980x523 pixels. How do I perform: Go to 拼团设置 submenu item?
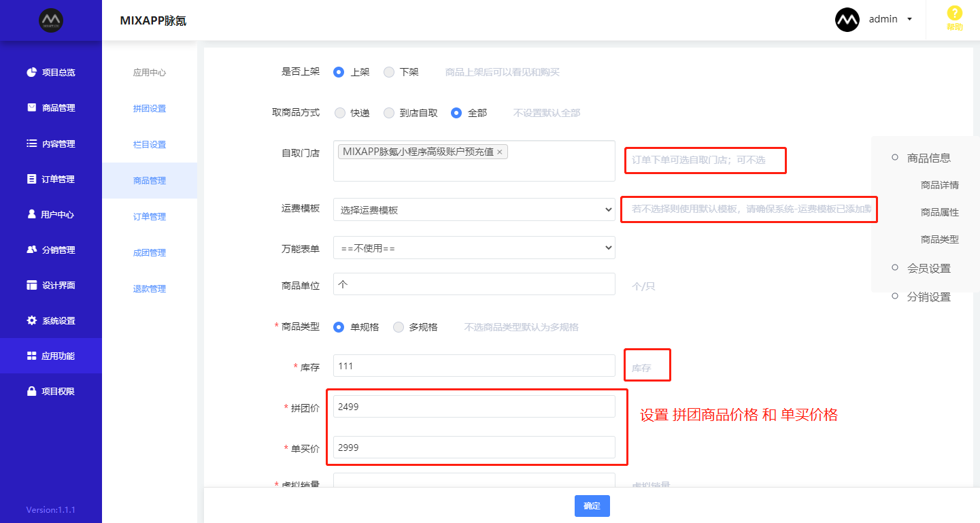[x=150, y=109]
